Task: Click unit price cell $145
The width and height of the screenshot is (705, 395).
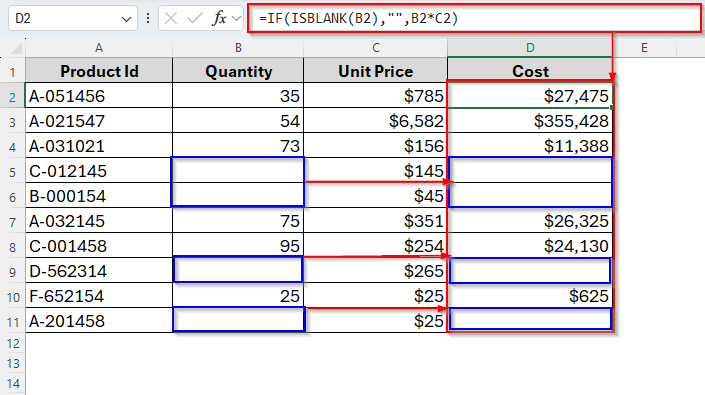Action: [x=375, y=171]
